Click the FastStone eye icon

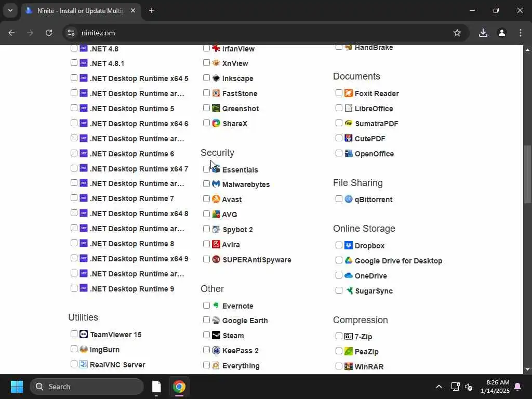(x=216, y=93)
